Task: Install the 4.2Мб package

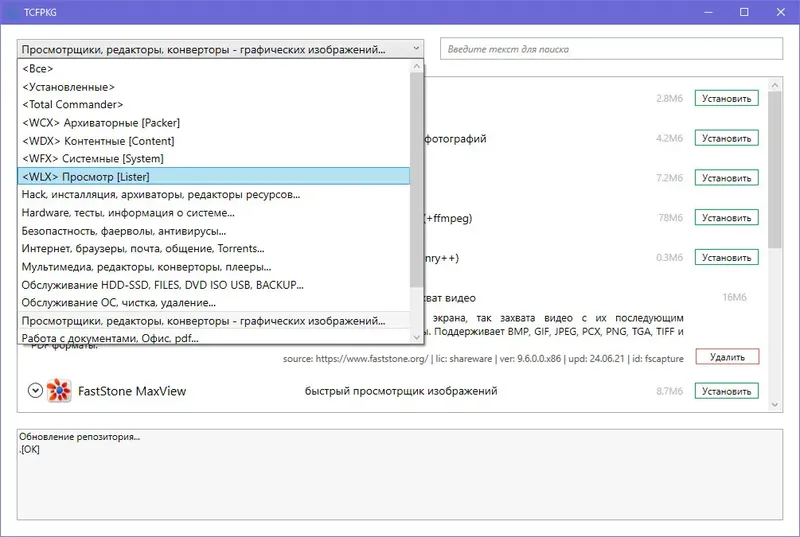Action: 727,138
